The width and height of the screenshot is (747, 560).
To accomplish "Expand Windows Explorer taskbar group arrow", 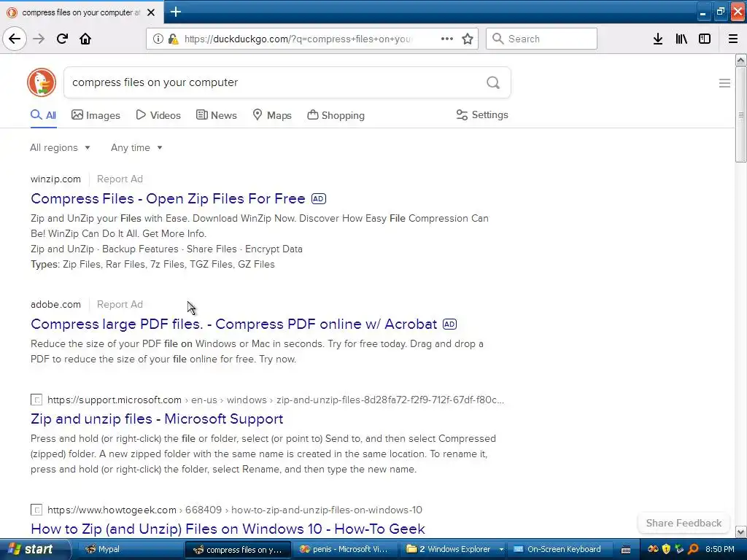I will tap(501, 550).
